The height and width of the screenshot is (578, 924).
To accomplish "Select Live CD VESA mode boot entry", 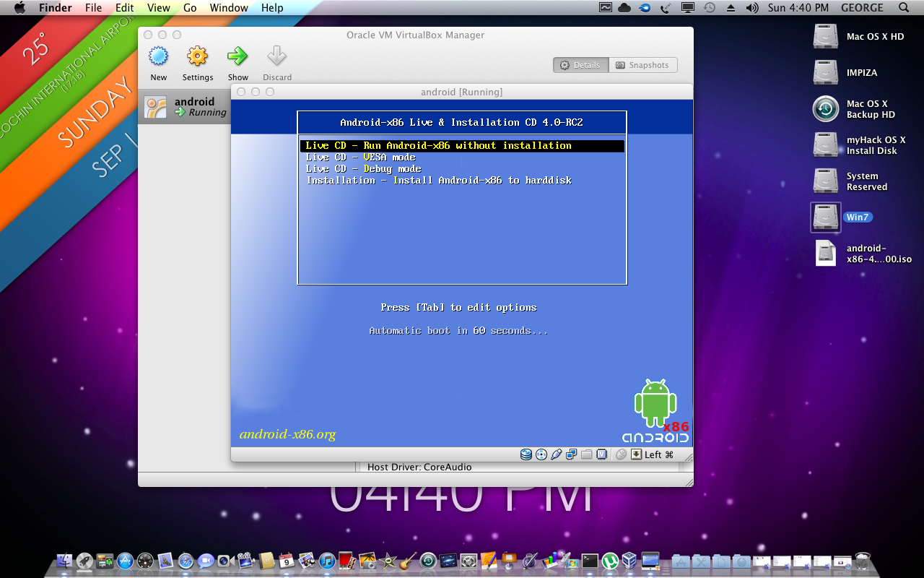I will (x=360, y=157).
